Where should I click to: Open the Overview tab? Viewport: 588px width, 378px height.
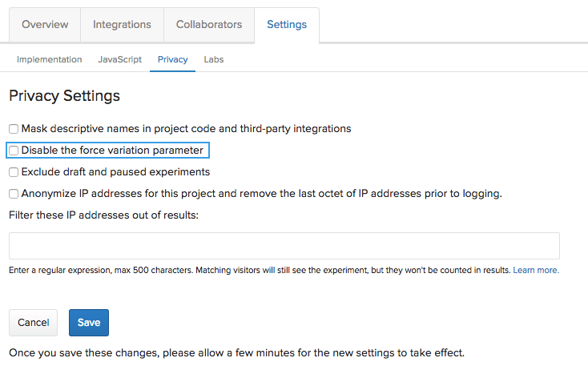(x=45, y=25)
